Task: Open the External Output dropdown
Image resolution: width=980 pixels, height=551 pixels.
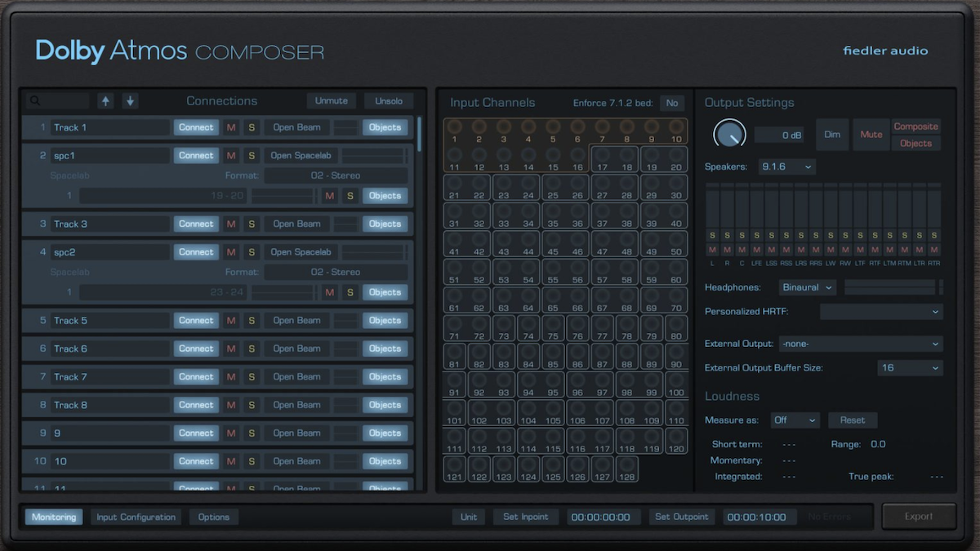Action: [x=860, y=344]
